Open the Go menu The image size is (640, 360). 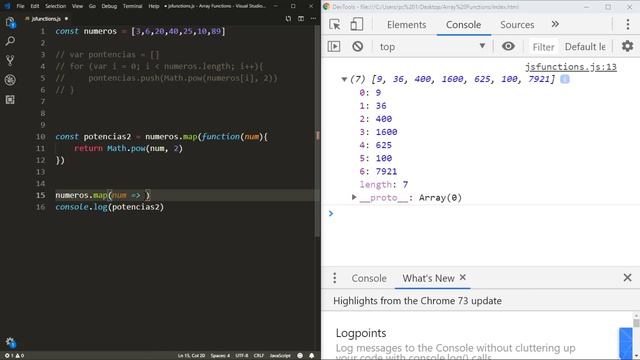click(x=92, y=6)
